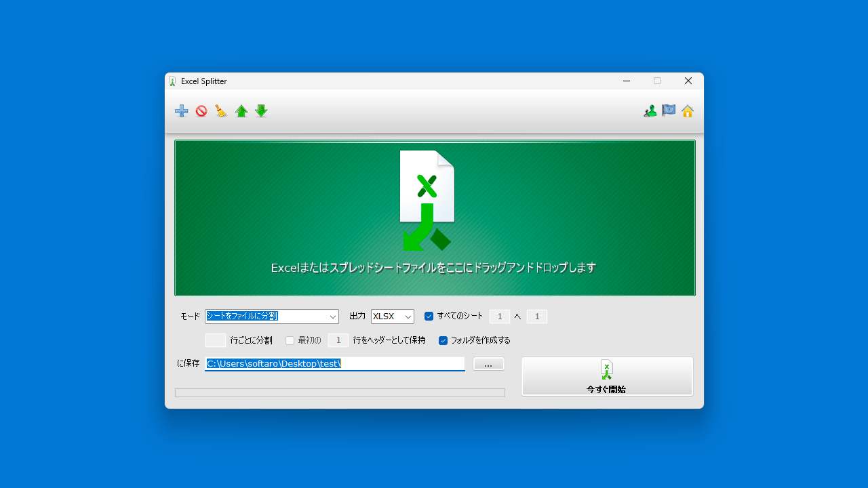The image size is (868, 488).
Task: Uncheck the すべてのシート checkbox
Action: [x=429, y=316]
